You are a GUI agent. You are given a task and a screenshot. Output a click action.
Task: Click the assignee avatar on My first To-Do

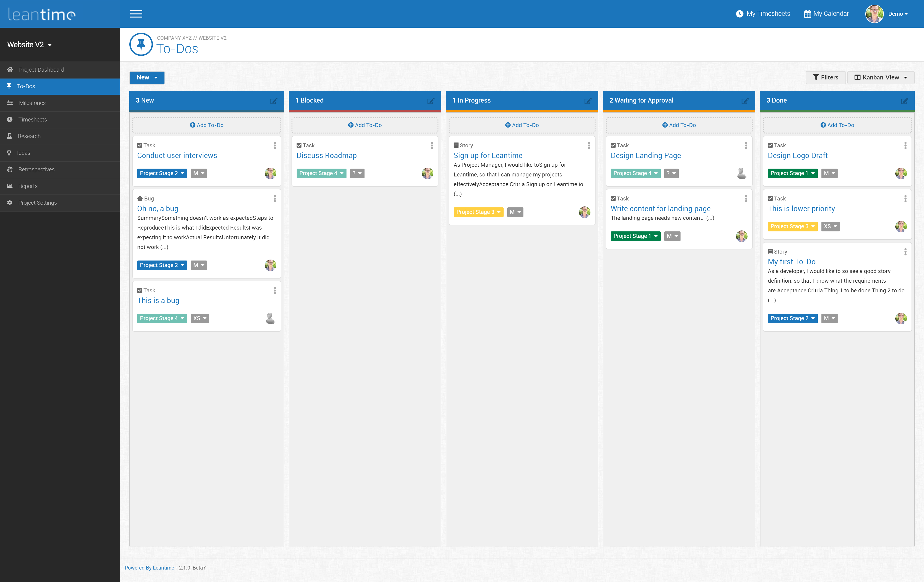[x=902, y=318]
